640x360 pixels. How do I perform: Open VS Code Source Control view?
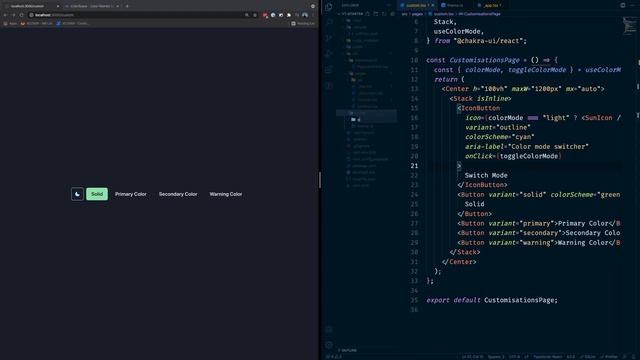coord(329,38)
